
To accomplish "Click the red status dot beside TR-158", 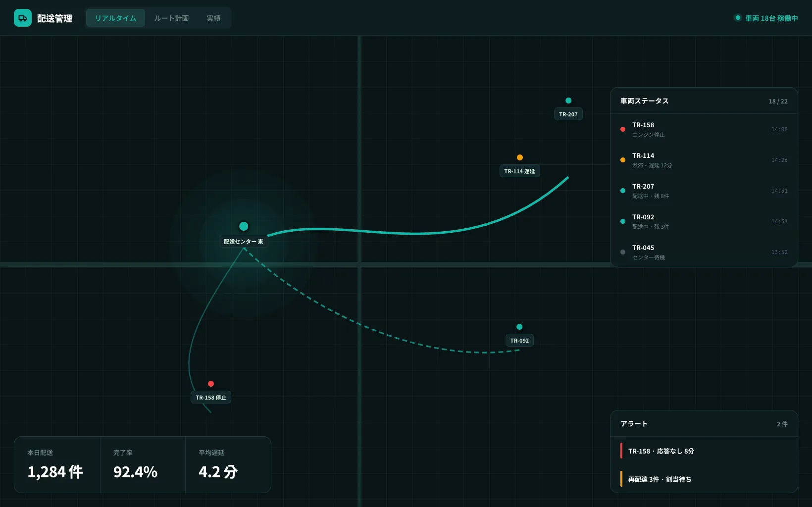I will coord(623,129).
